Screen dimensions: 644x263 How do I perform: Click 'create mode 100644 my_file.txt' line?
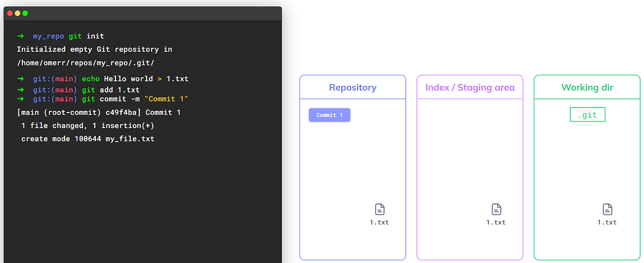coord(88,139)
